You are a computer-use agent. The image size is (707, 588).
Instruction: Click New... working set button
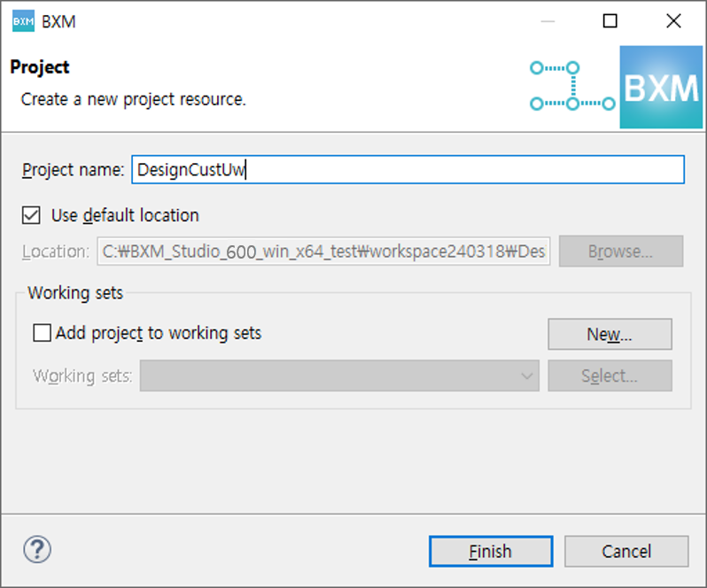(610, 334)
